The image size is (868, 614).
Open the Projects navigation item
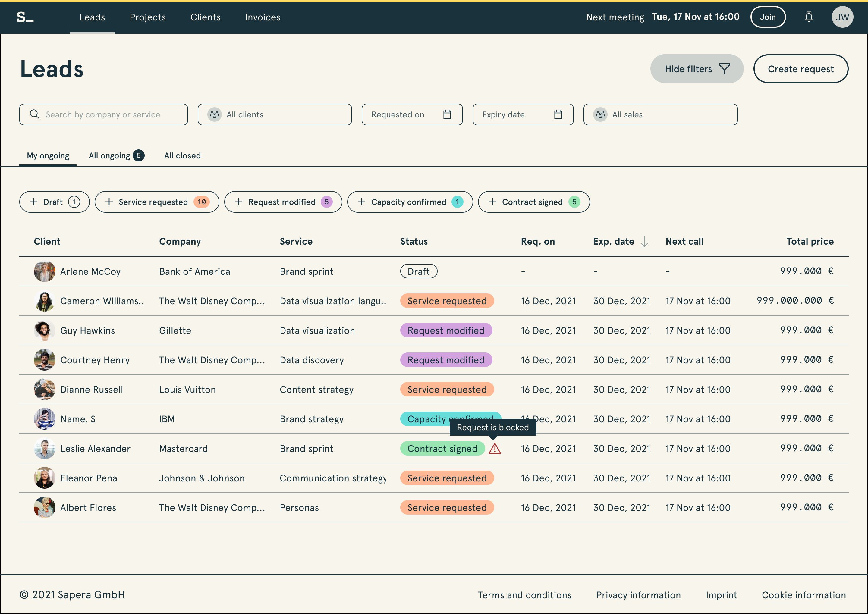click(147, 17)
